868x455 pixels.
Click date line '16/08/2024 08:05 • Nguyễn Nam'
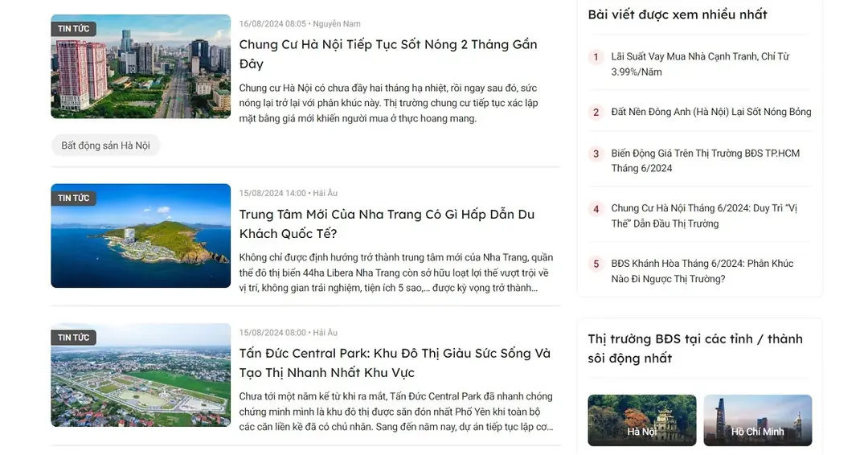pos(300,24)
